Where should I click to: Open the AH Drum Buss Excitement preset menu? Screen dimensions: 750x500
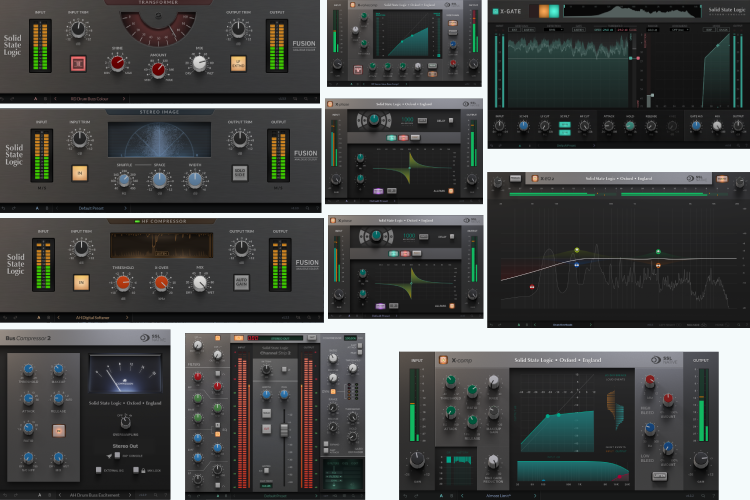(94, 495)
